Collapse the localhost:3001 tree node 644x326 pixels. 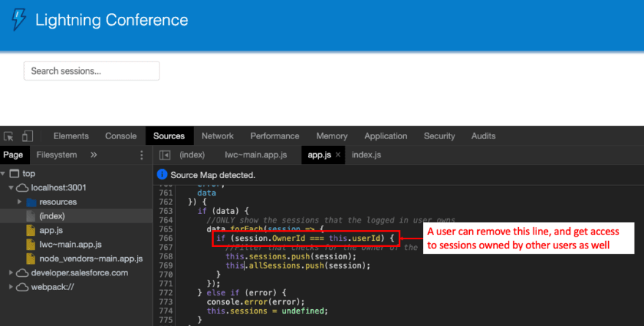point(11,188)
